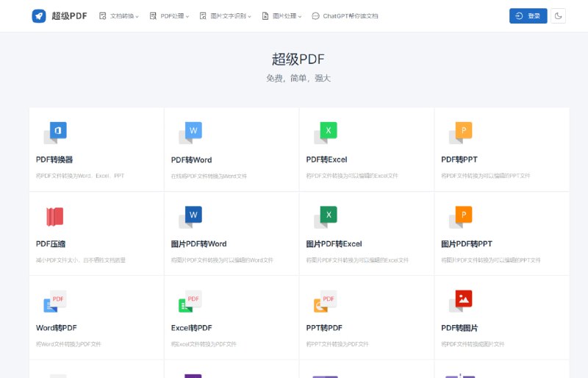Click the PDF转换器 Office icon
The width and height of the screenshot is (588, 378).
pos(56,132)
